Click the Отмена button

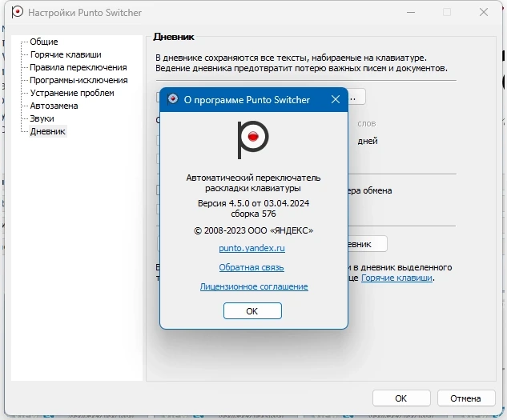(466, 398)
